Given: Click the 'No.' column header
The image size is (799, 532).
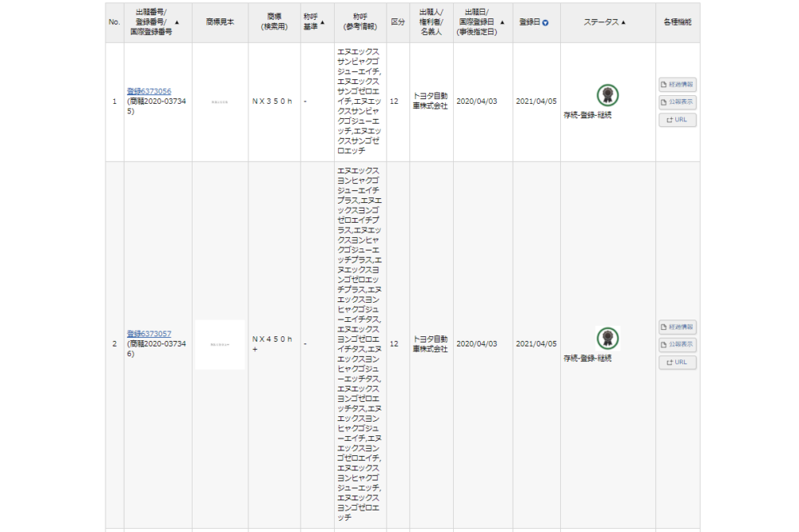Looking at the screenshot, I should (114, 22).
